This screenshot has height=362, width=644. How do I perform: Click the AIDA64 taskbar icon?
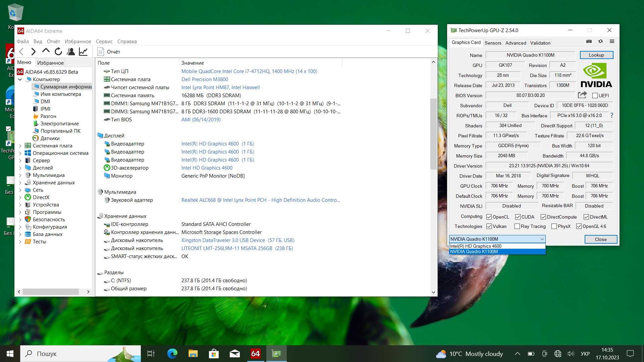point(256,354)
